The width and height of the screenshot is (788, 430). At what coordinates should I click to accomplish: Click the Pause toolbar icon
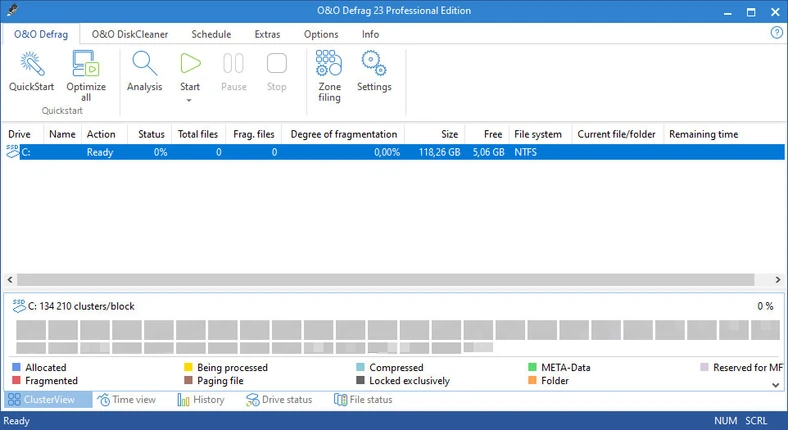[x=233, y=64]
